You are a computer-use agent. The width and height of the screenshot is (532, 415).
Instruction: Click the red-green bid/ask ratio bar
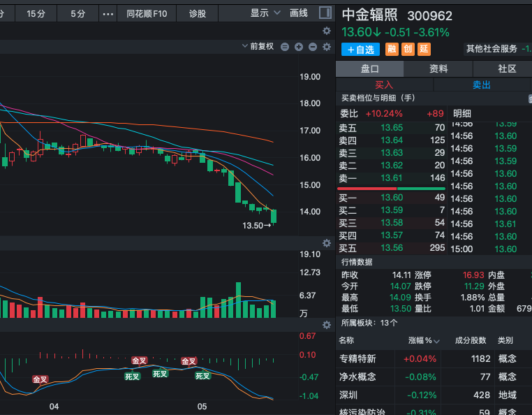click(391, 189)
